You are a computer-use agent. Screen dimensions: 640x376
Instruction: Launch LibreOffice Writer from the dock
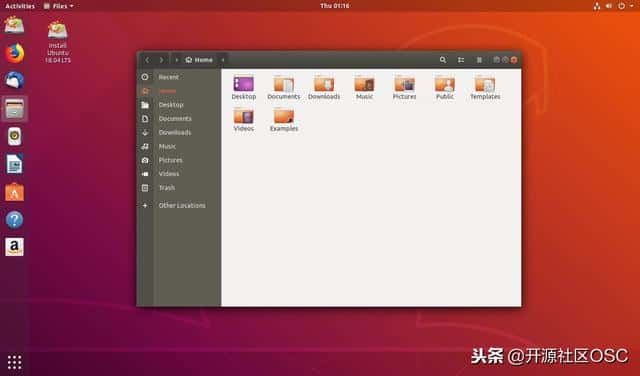(15, 164)
